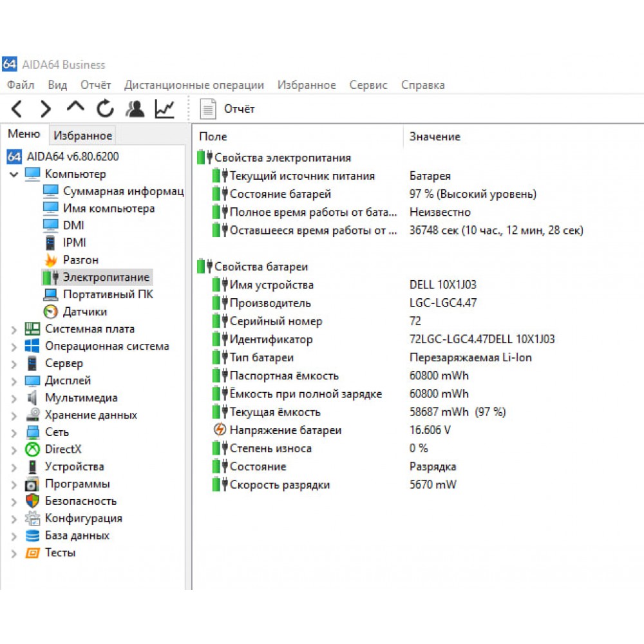
Task: Click the Конфигурация gear icon
Action: (32, 518)
